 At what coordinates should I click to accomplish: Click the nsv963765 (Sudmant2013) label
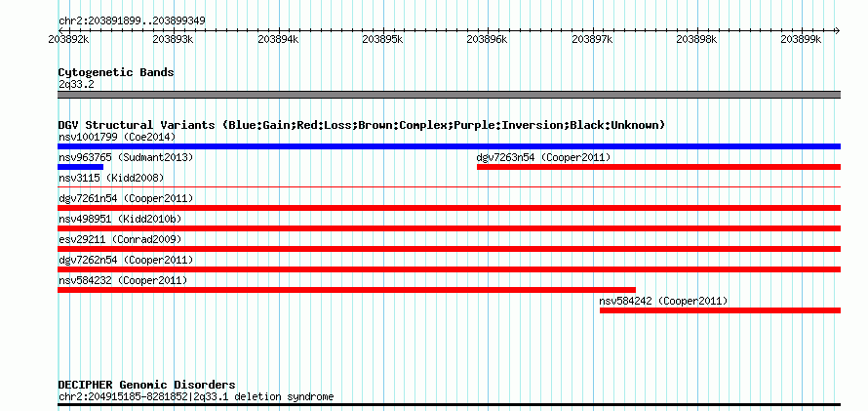[x=126, y=157]
